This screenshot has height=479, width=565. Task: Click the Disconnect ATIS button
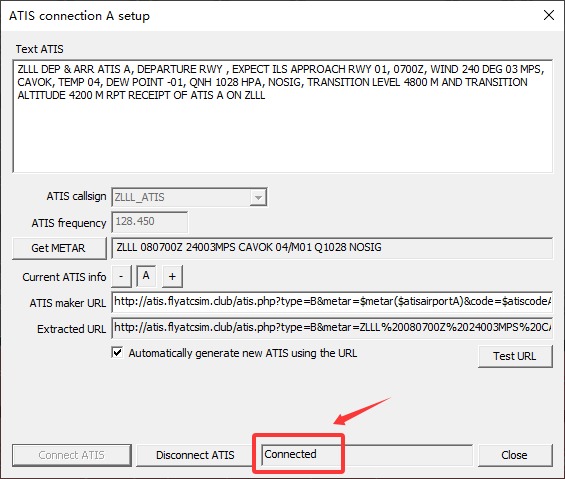(195, 455)
